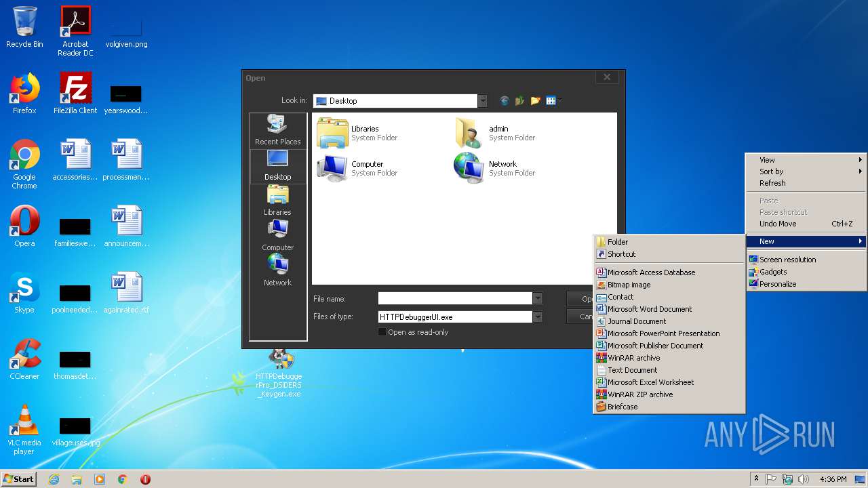Open Libraries in dialog places bar
Image resolution: width=868 pixels, height=488 pixels.
(x=277, y=201)
